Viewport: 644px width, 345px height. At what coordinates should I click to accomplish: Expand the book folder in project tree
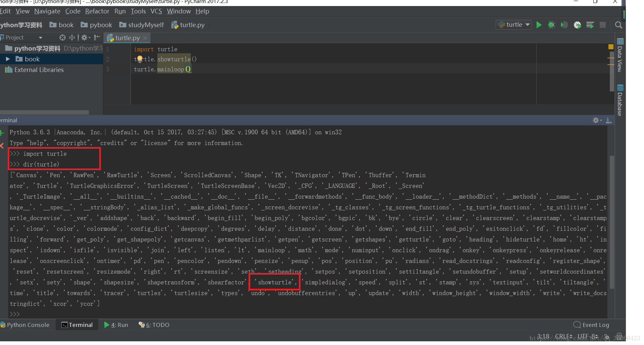click(x=8, y=59)
